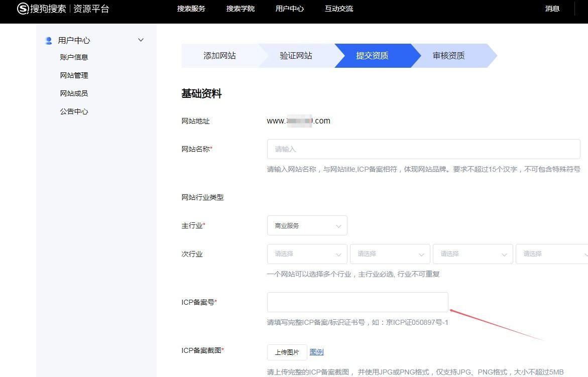This screenshot has height=377, width=588.
Task: Click the 网站行业类型 label
Action: [x=202, y=197]
